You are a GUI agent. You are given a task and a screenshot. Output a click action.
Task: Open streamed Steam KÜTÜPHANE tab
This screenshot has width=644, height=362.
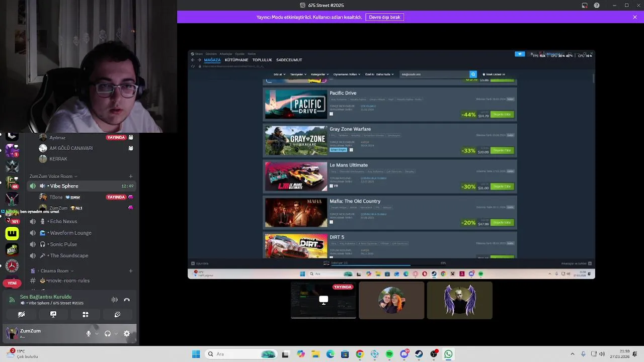click(236, 60)
